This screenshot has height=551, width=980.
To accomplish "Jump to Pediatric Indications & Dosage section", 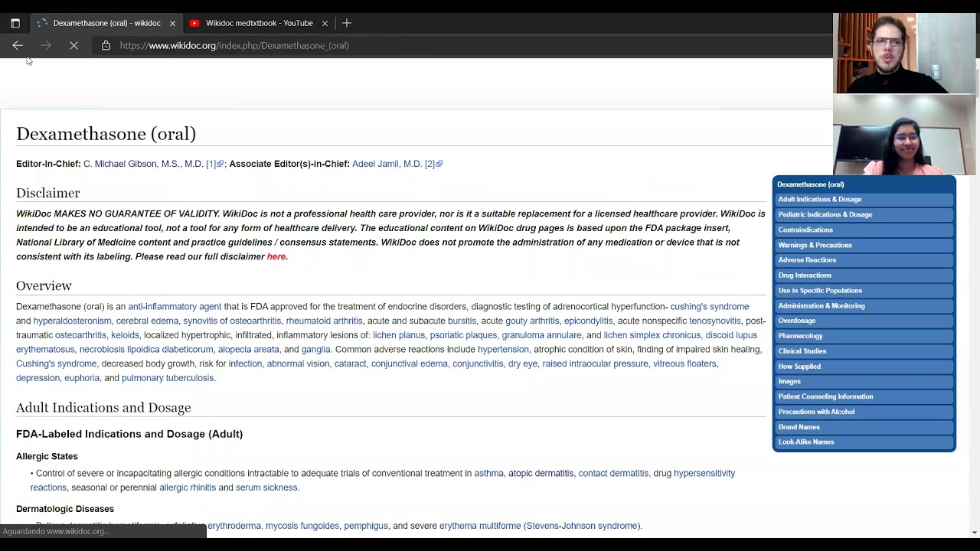I will (864, 215).
